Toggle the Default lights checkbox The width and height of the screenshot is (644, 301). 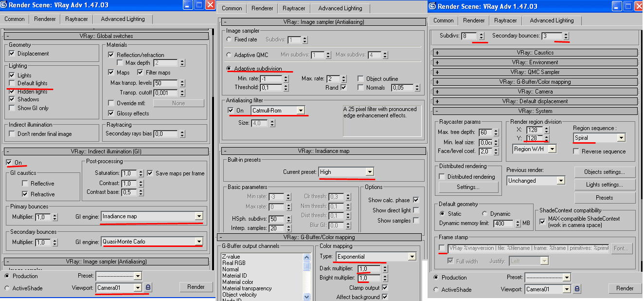[12, 83]
